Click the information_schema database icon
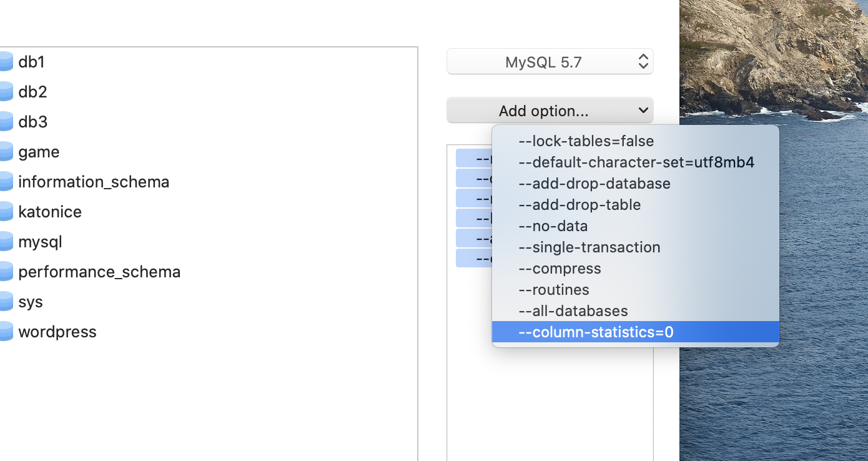The height and width of the screenshot is (461, 868). click(6, 181)
